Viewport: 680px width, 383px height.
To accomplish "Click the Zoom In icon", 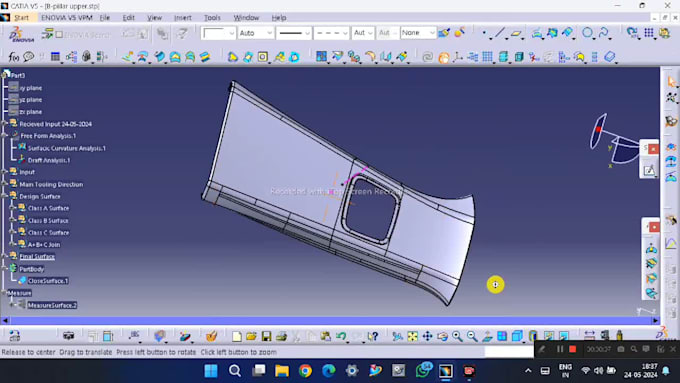I will 457,336.
